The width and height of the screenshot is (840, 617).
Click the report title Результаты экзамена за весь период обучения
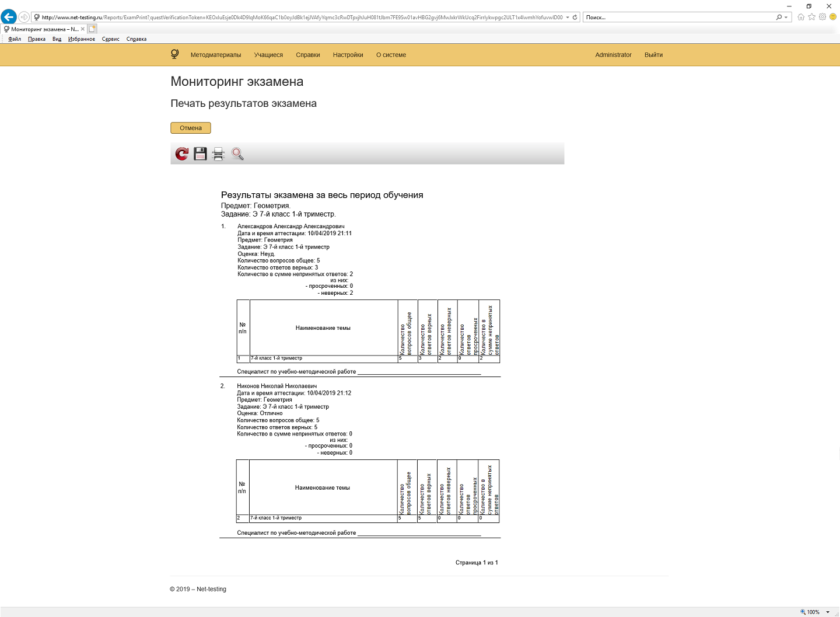(322, 195)
